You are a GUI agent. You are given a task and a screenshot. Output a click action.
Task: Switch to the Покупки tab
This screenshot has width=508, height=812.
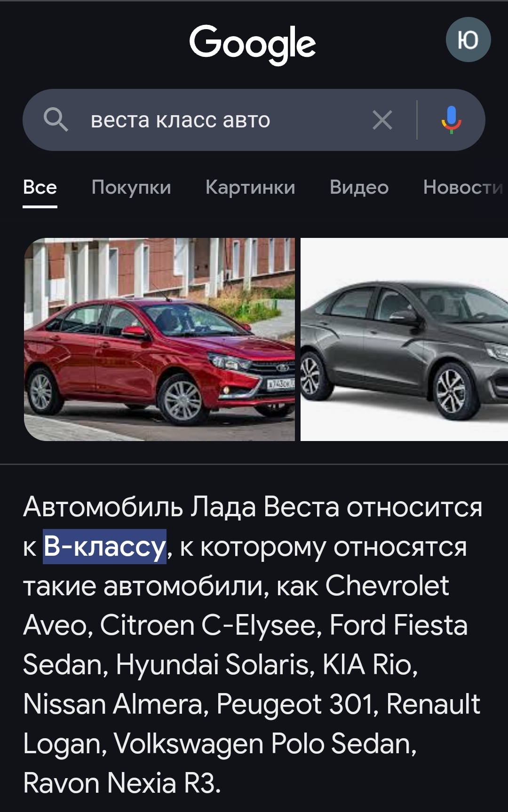(131, 188)
